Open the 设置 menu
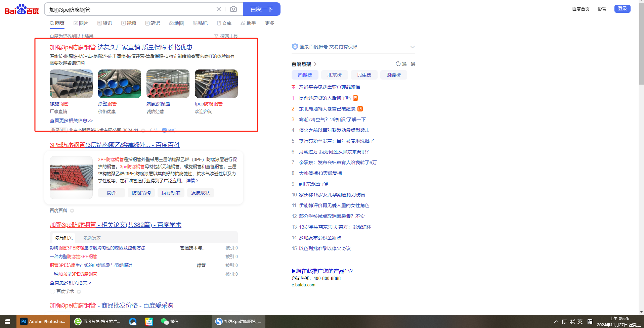Screen dimensions: 644x328 [x=602, y=9]
